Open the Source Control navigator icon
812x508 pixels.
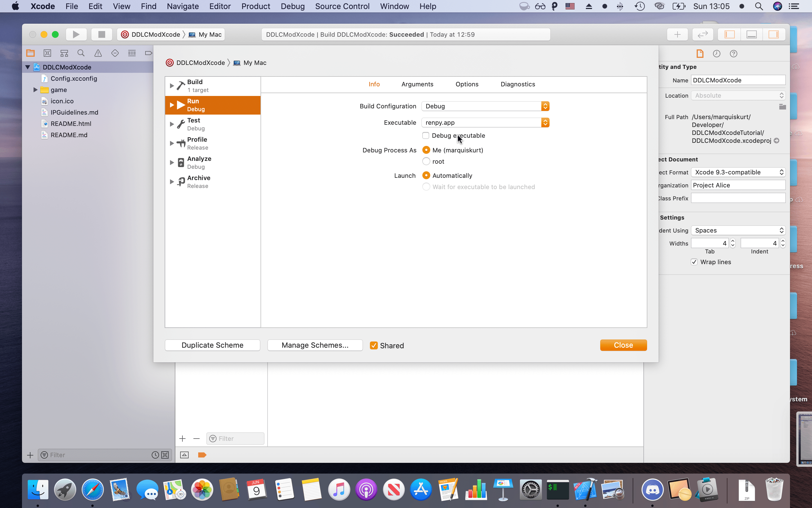click(47, 53)
